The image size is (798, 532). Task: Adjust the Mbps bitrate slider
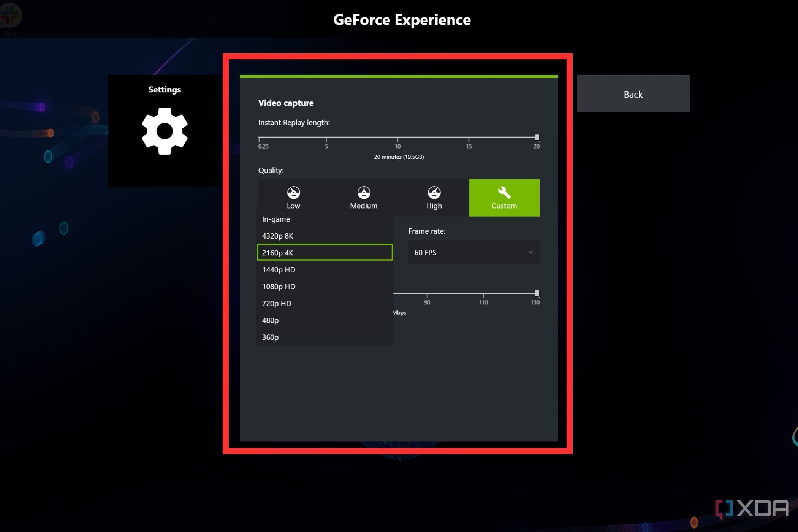(x=537, y=293)
